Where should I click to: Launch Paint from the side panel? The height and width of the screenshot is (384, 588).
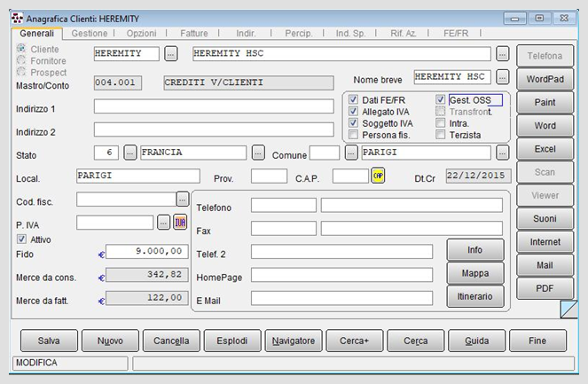coord(545,102)
